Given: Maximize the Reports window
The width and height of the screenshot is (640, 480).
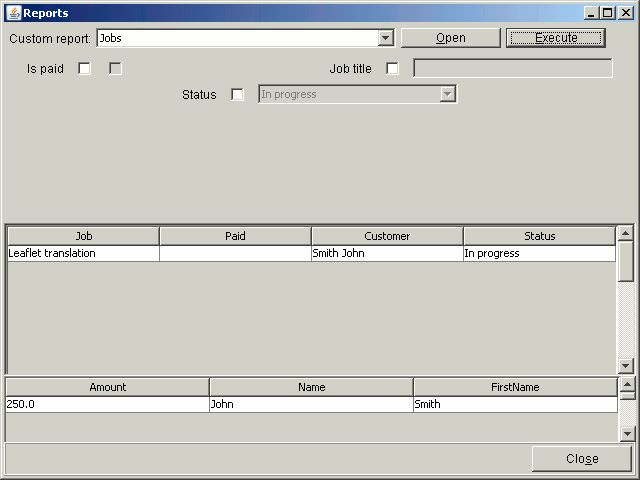Looking at the screenshot, I should pos(607,13).
